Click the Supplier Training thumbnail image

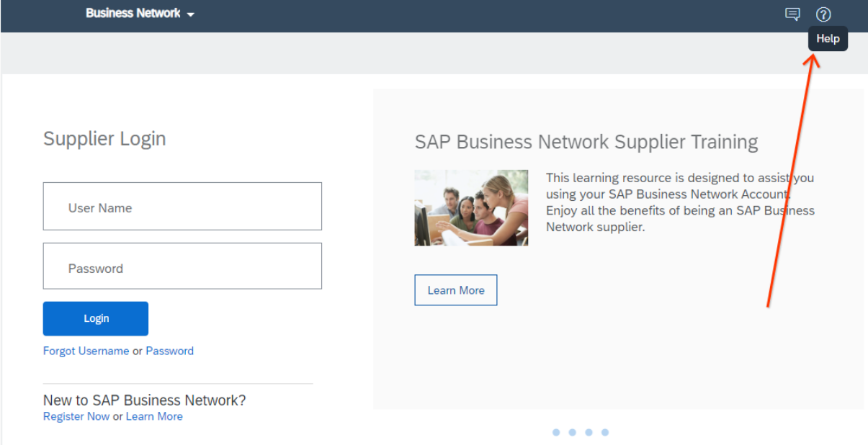tap(471, 207)
